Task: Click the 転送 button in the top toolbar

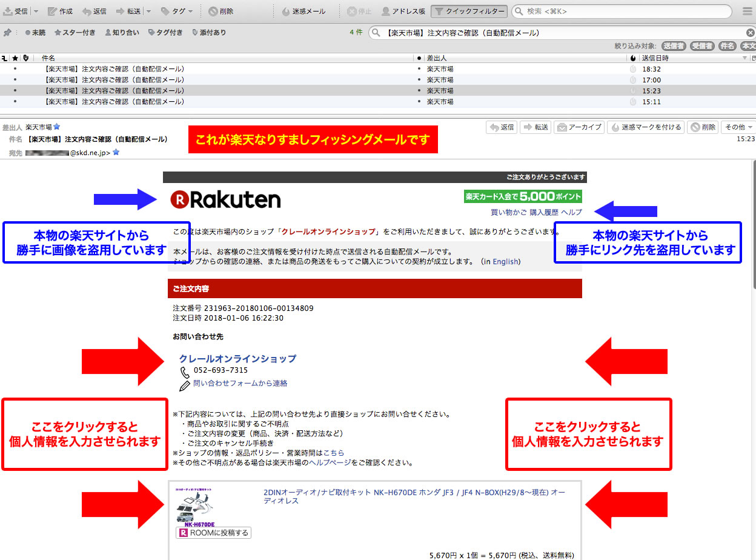Action: click(128, 12)
